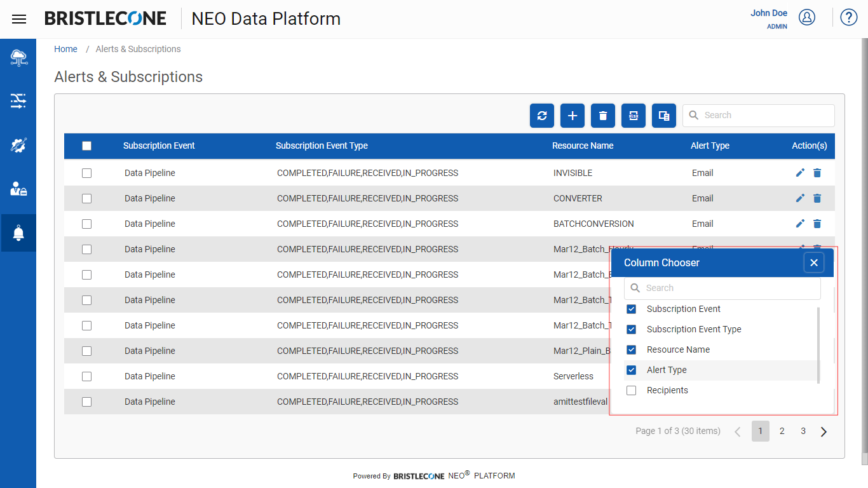Click the Bristlecone logo in header
This screenshot has height=488, width=868.
coord(105,18)
